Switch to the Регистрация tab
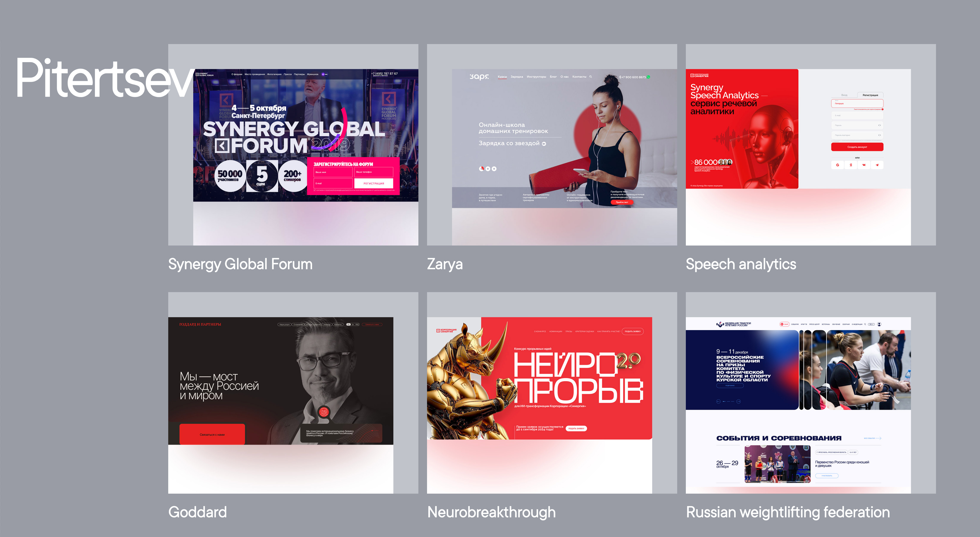This screenshot has height=537, width=980. point(870,95)
